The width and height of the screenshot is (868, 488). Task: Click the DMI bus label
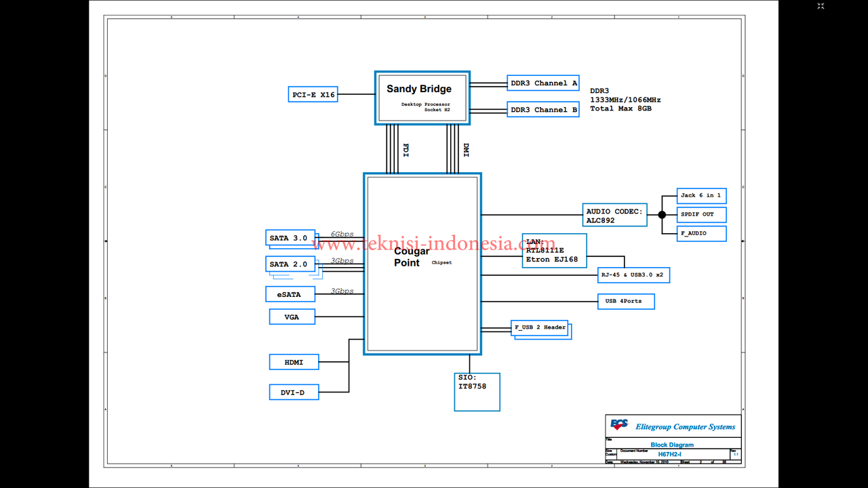tap(466, 150)
